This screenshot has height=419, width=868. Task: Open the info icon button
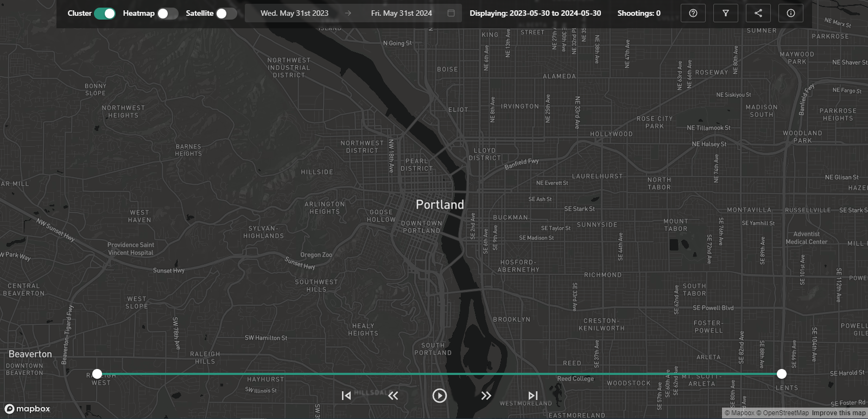790,13
